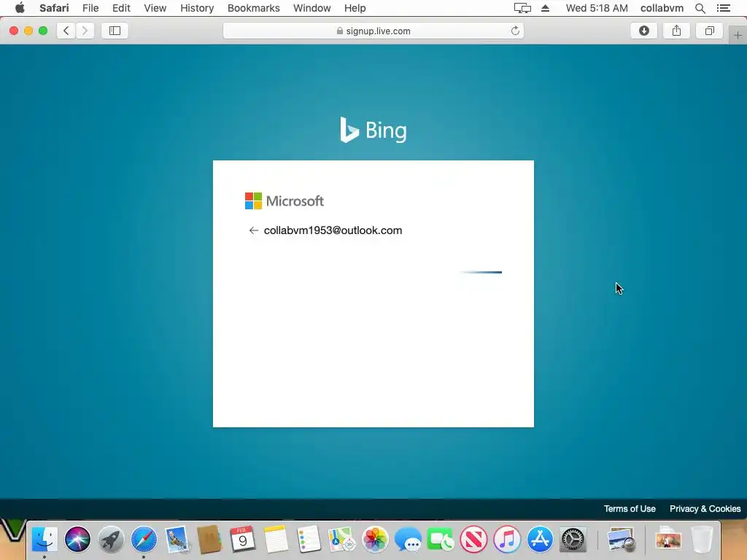The image size is (747, 560).
Task: Open the Notes app in Dock
Action: (276, 540)
